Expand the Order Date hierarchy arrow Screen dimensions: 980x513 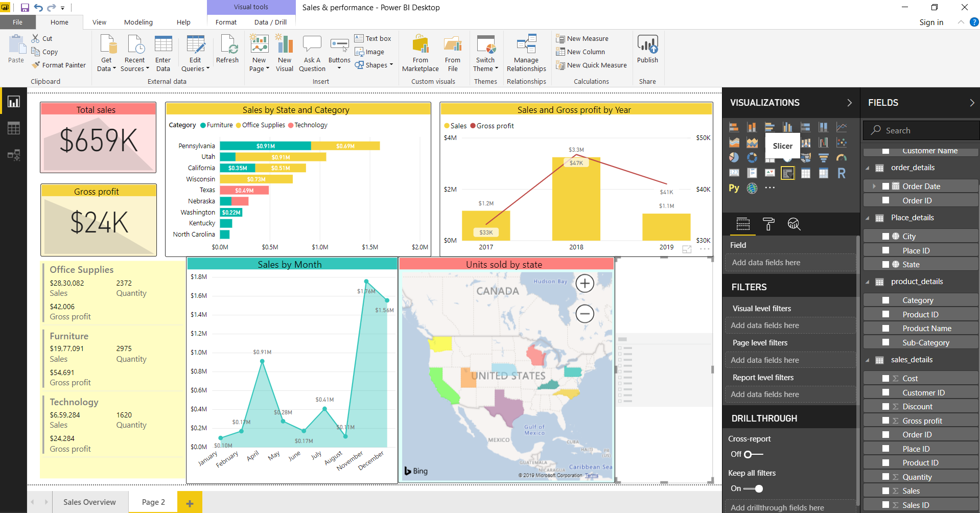(874, 186)
